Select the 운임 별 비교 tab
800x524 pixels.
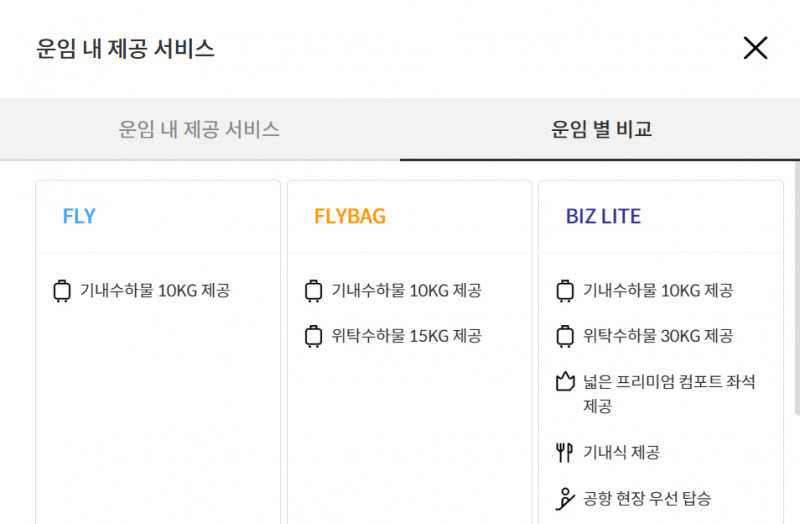pyautogui.click(x=600, y=129)
